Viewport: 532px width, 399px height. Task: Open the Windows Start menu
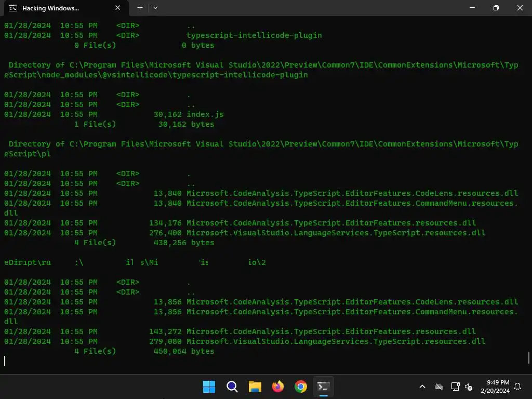tap(209, 387)
